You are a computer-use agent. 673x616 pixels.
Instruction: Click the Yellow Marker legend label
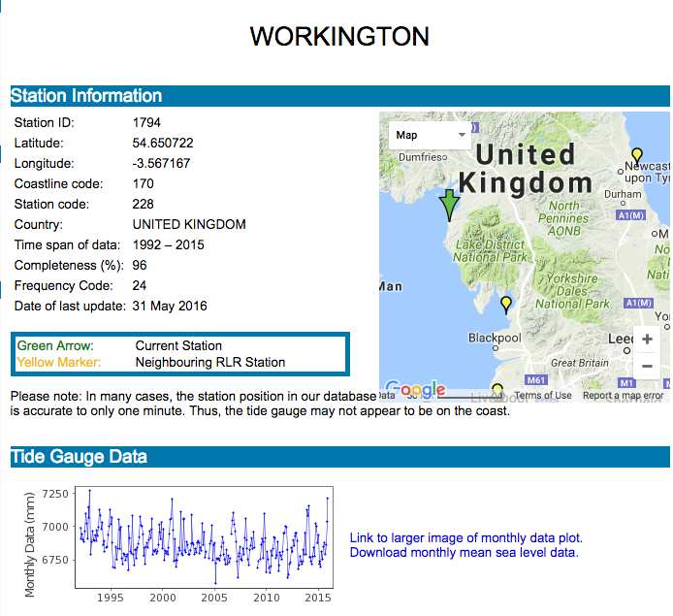(x=59, y=362)
